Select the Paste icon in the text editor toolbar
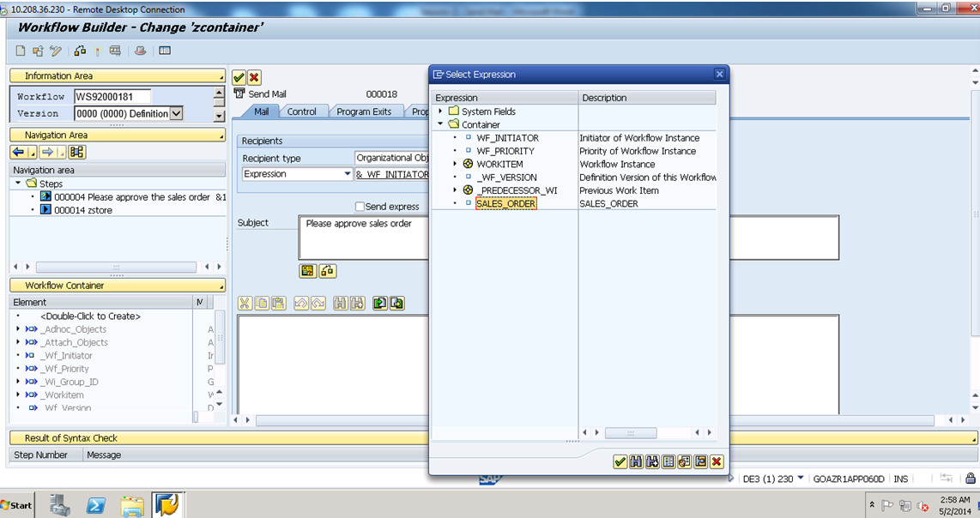980x518 pixels. [277, 303]
